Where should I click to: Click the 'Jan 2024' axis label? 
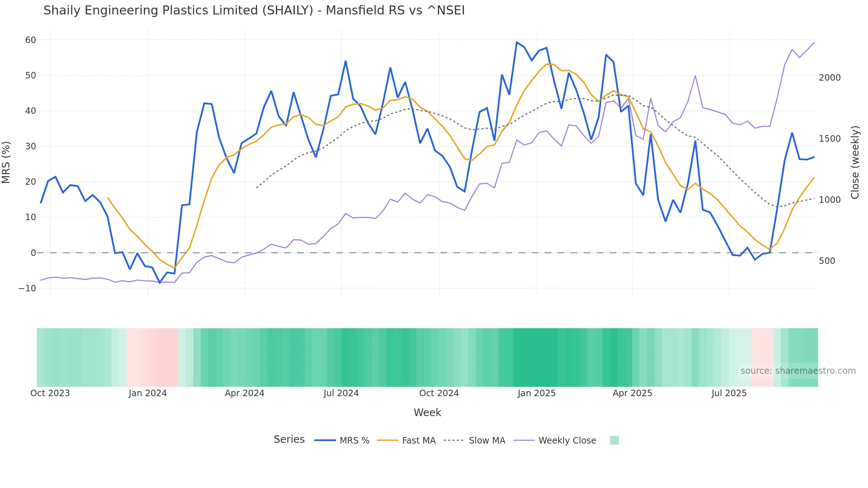click(x=148, y=393)
